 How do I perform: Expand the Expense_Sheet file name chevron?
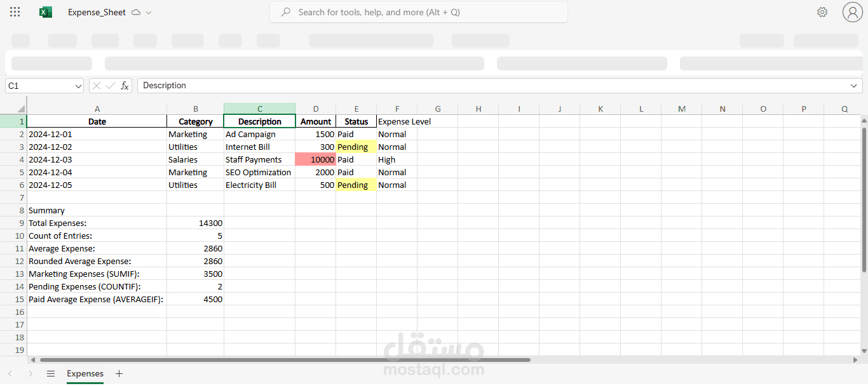[x=149, y=13]
